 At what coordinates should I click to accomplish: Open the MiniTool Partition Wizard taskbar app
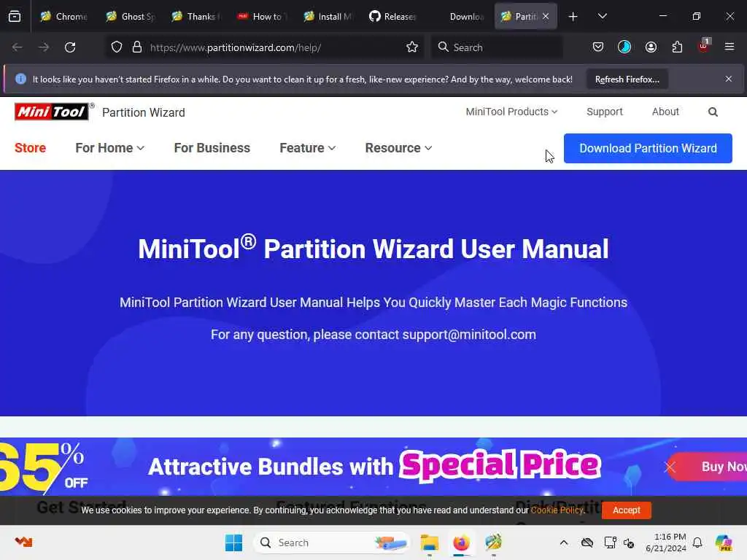pyautogui.click(x=494, y=542)
